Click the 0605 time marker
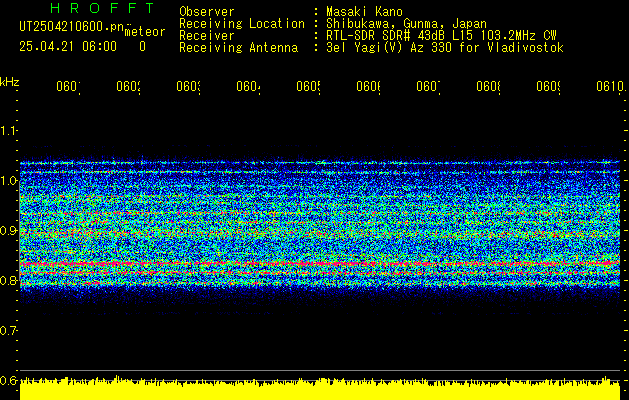 click(x=308, y=86)
